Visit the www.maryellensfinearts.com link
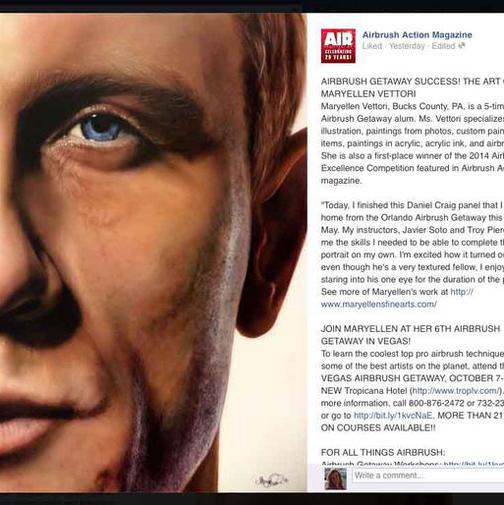Screen dimensions: 504x505 click(379, 304)
